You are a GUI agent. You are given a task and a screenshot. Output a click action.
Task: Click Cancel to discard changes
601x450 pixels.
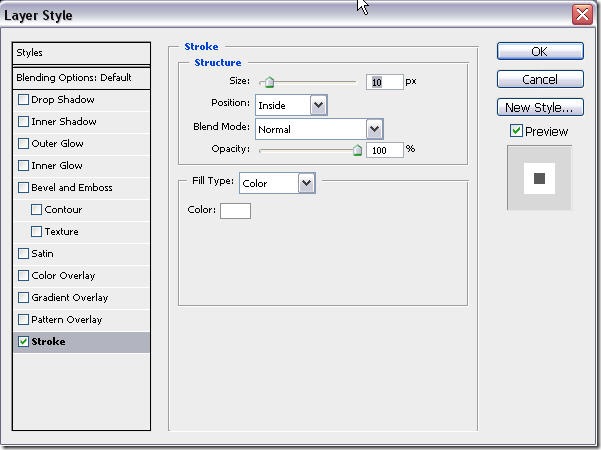tap(540, 79)
